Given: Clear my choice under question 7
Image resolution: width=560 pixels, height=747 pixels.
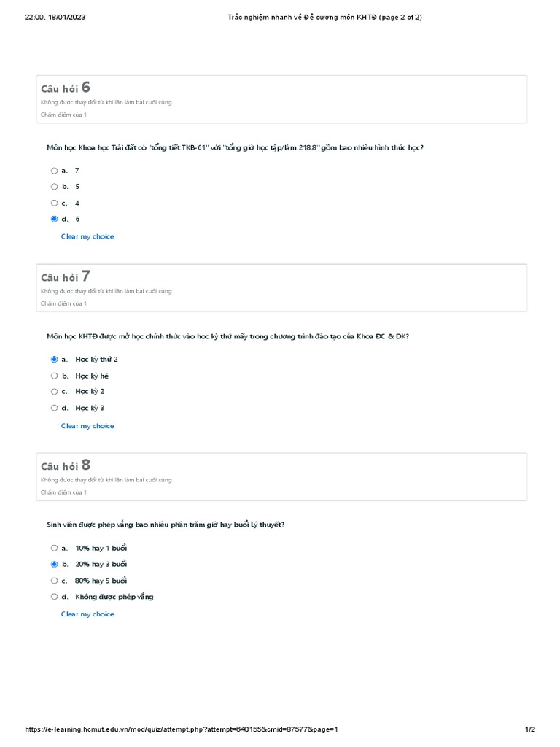Looking at the screenshot, I should coord(87,426).
